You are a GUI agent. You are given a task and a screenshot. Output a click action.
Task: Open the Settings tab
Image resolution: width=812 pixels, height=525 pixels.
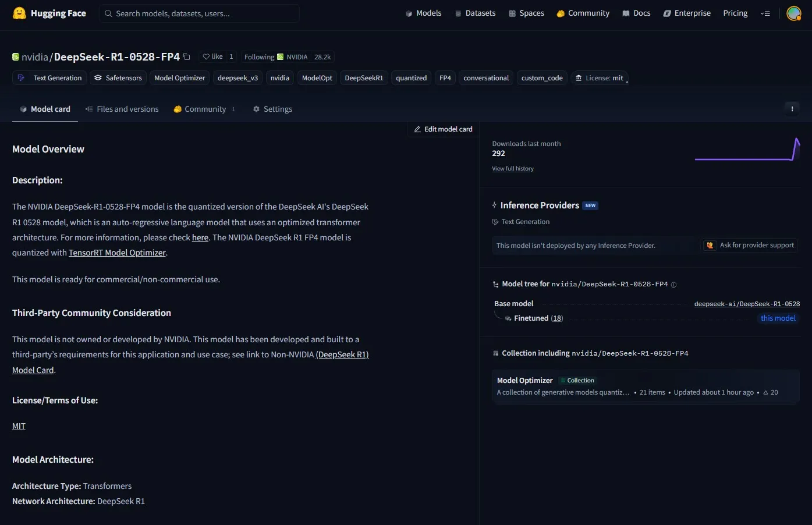pyautogui.click(x=272, y=109)
